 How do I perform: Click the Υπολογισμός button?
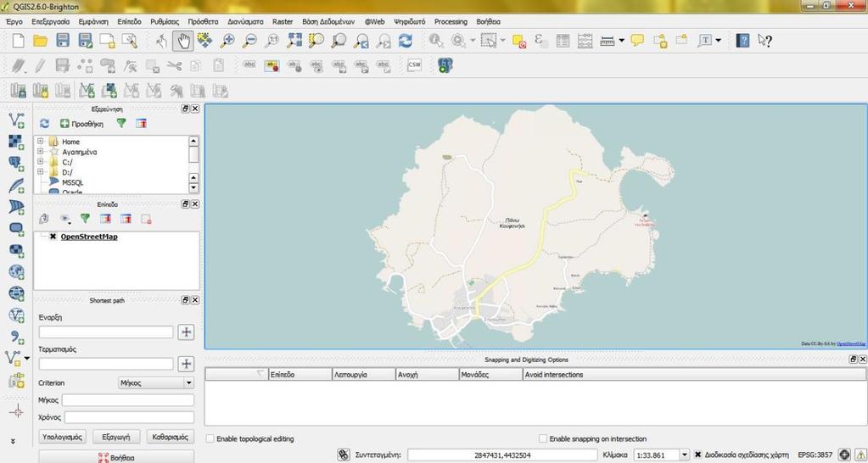coord(63,437)
